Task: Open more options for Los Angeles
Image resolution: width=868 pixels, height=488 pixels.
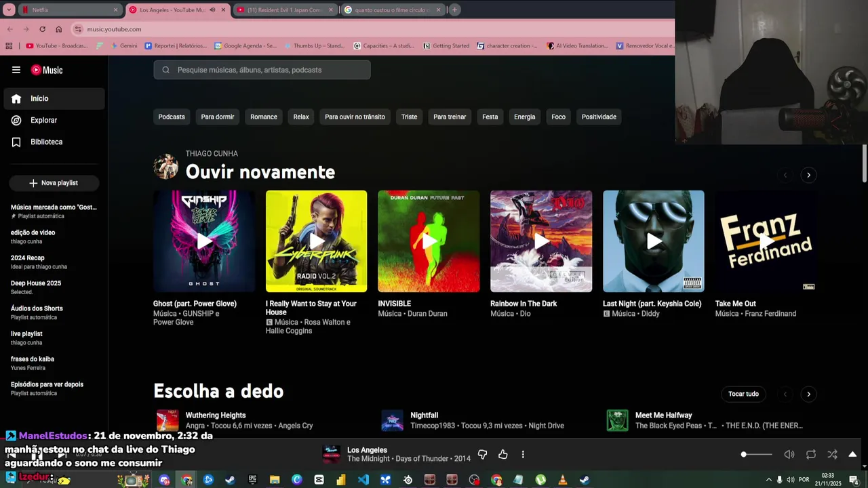Action: pyautogui.click(x=523, y=454)
